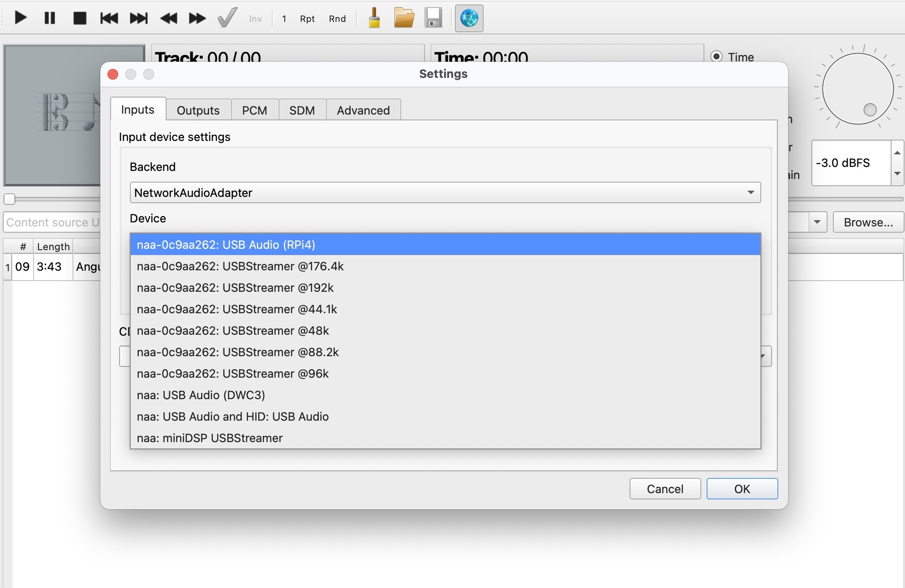Click the track position slider handle

coord(9,199)
